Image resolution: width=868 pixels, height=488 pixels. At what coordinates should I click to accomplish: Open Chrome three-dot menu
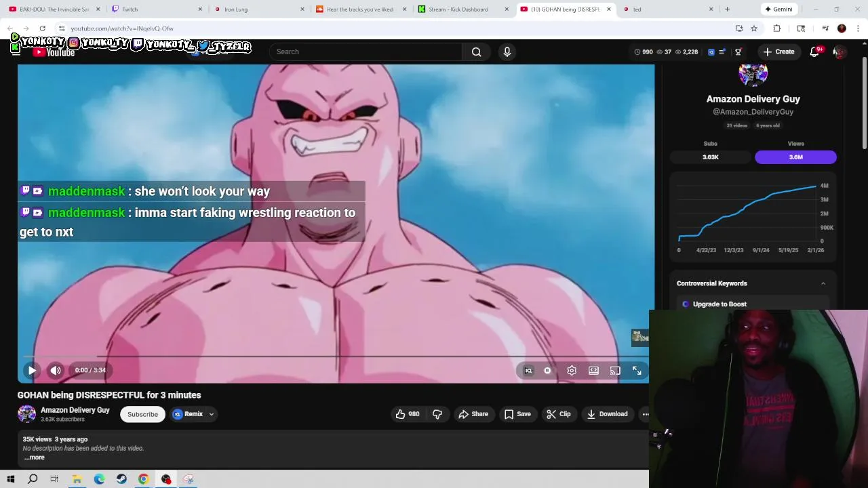859,28
